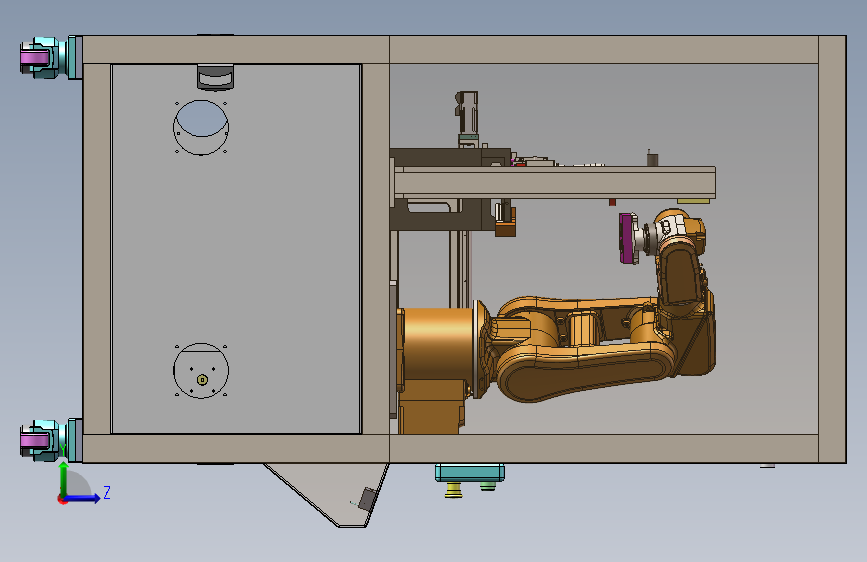867x562 pixels.
Task: Pick the robot's lower arm link
Action: [x=586, y=372]
